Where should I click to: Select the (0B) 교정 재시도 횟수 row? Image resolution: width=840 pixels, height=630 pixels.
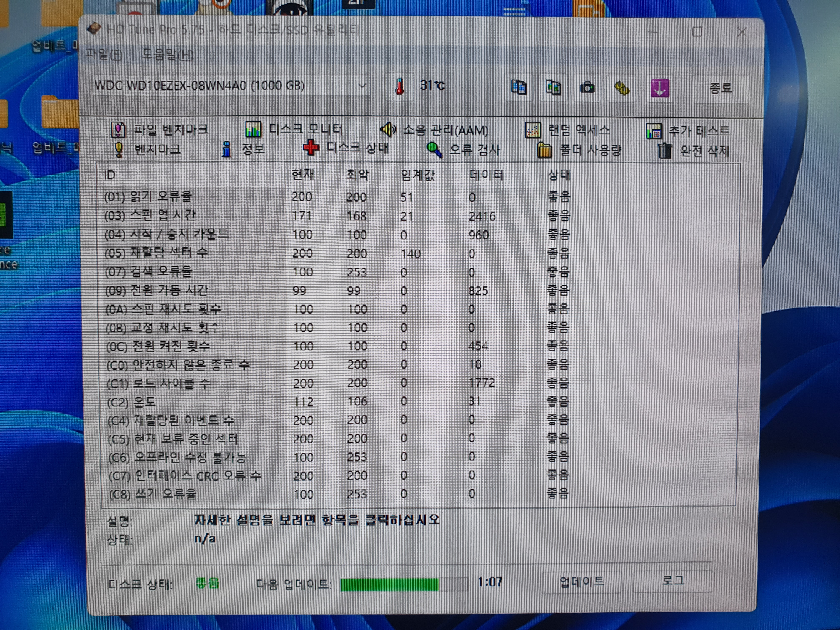[x=418, y=327]
